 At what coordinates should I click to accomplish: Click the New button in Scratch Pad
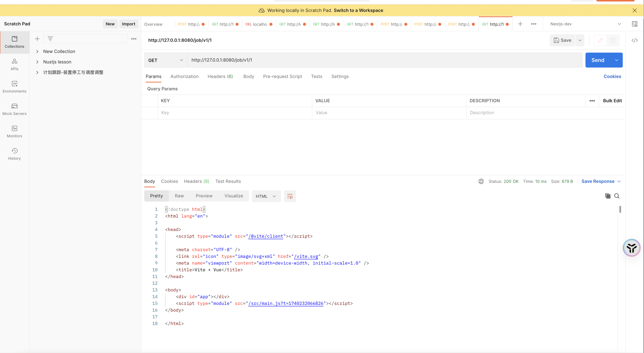coord(110,24)
